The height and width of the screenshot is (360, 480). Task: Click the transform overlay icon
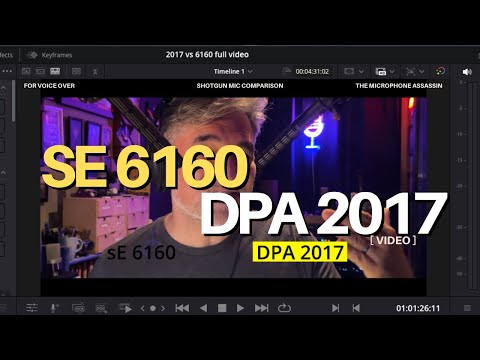tap(411, 71)
